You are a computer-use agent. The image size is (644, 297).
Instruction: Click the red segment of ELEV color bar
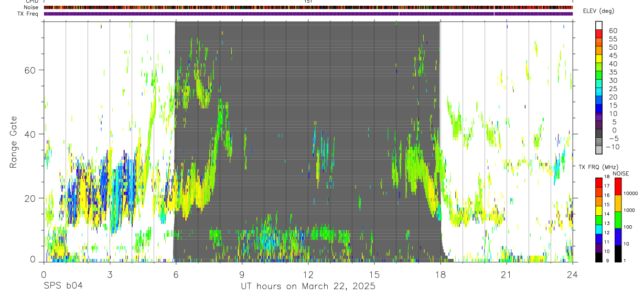[x=599, y=34]
